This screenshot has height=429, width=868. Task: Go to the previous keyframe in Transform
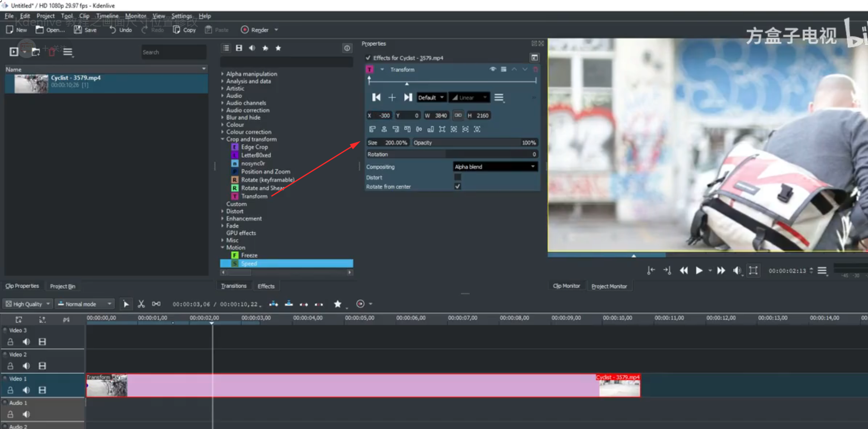[376, 97]
